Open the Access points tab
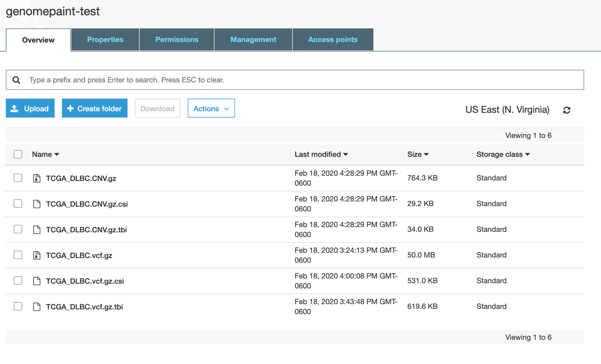 [x=333, y=39]
